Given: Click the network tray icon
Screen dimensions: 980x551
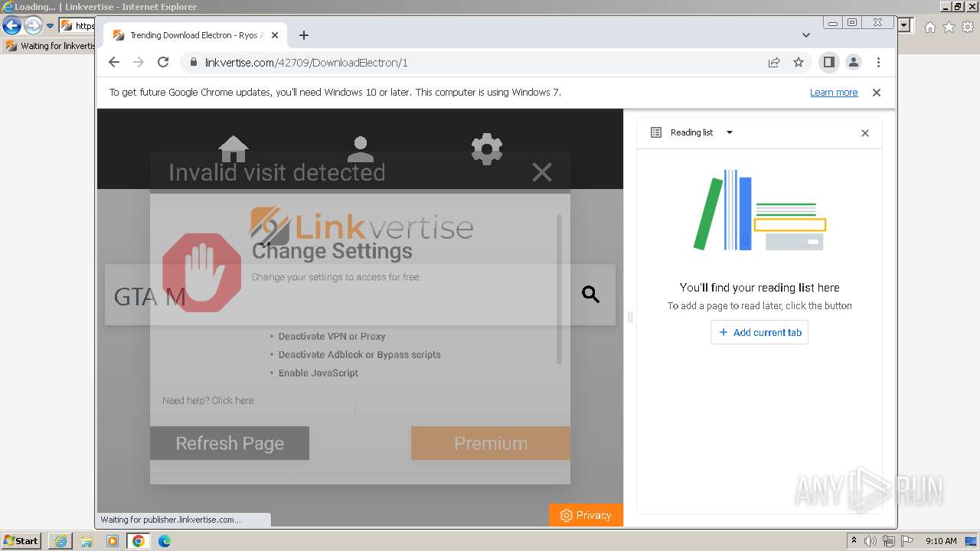Looking at the screenshot, I should [889, 541].
